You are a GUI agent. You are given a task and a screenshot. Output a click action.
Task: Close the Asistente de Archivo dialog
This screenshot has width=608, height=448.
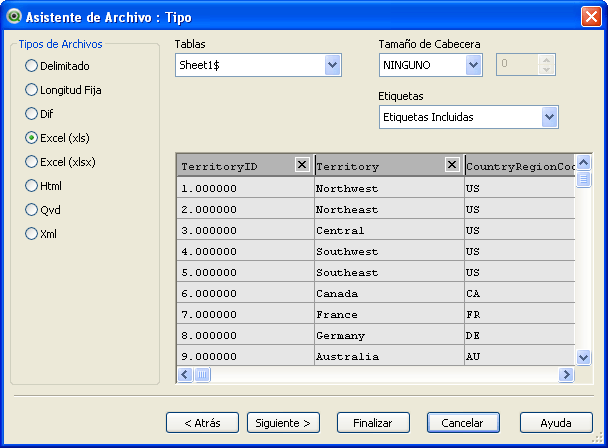(x=591, y=17)
